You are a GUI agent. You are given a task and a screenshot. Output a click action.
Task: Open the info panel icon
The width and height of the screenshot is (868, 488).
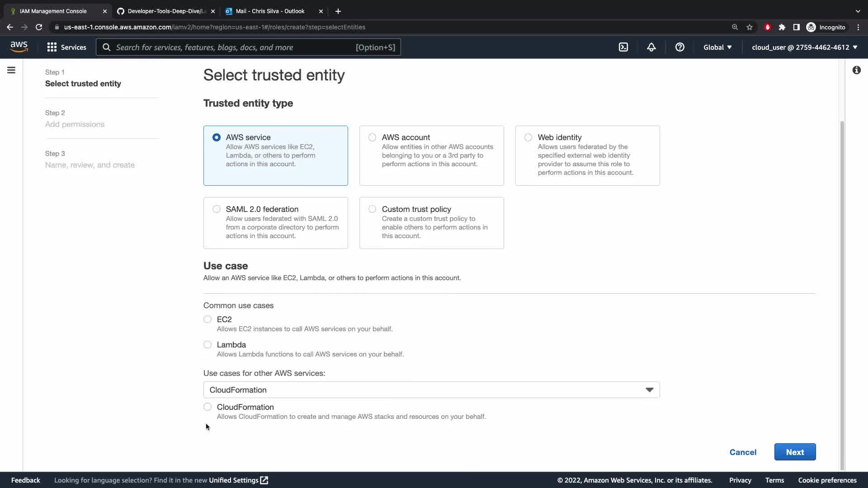(x=856, y=70)
